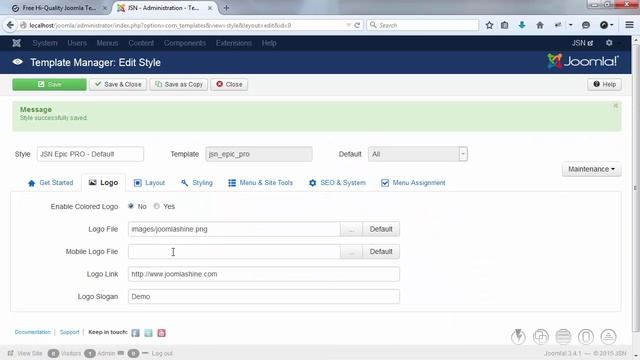Viewport: 640px width, 360px height.
Task: Click the lightning bolt product icon
Action: tap(518, 337)
